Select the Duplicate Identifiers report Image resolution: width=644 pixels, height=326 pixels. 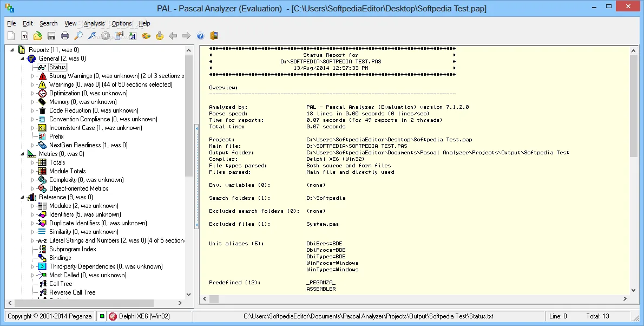[x=98, y=223]
